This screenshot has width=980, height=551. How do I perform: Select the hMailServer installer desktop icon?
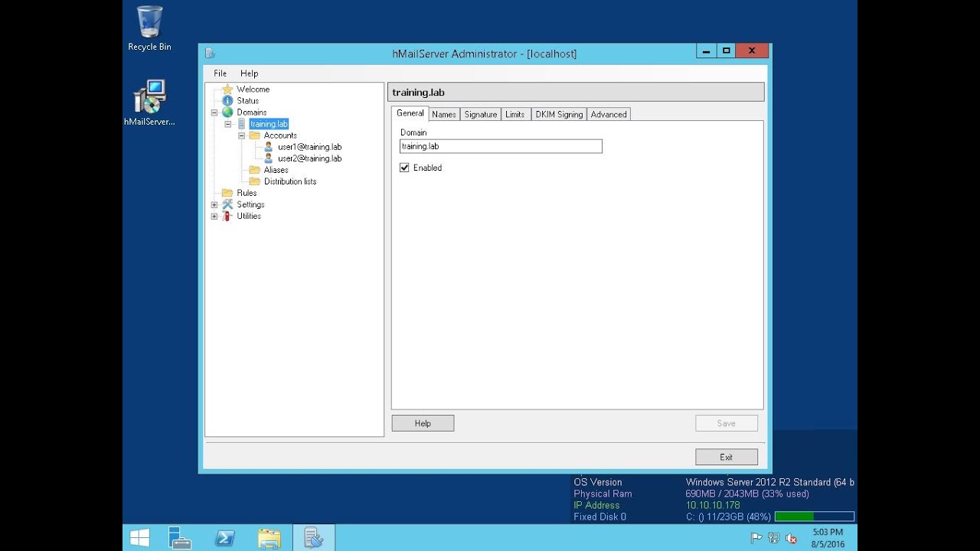coord(149,103)
